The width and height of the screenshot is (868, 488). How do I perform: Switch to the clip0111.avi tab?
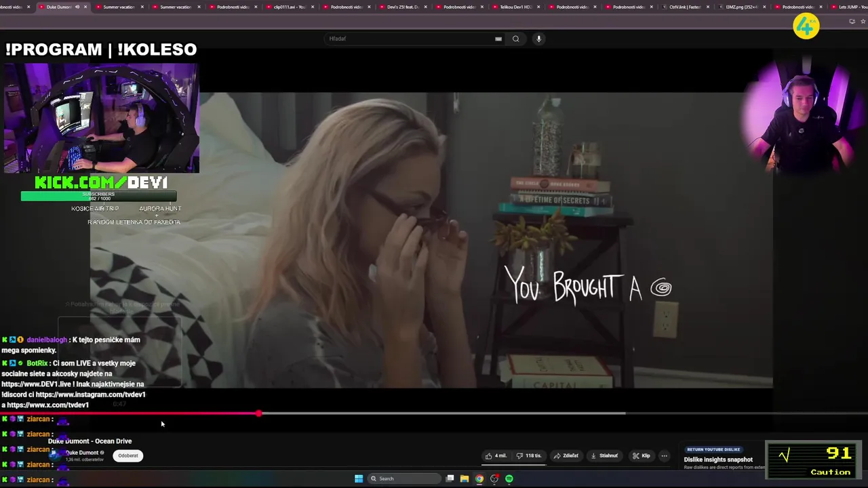tap(290, 7)
